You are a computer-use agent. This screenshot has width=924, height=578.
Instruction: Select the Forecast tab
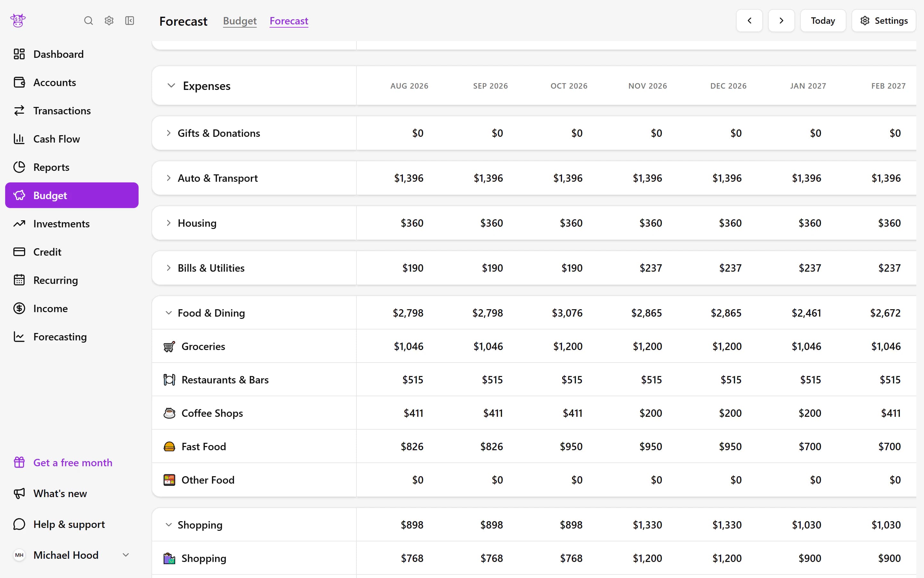(289, 21)
